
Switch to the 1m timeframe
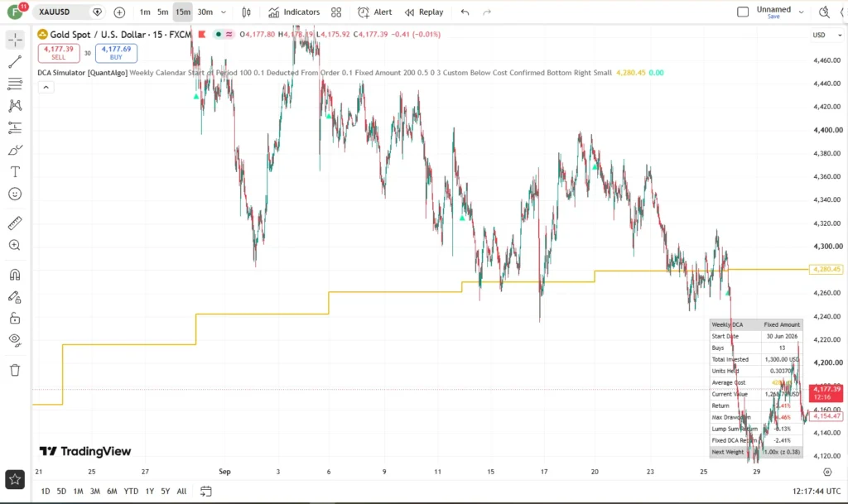pos(145,12)
